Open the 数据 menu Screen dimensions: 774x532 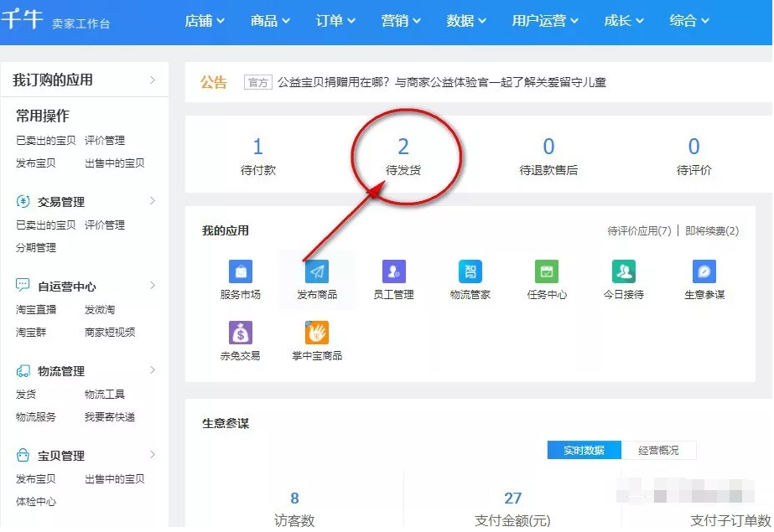(465, 21)
